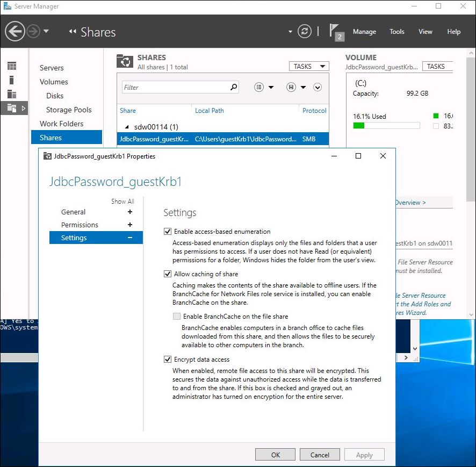The width and height of the screenshot is (476, 467).
Task: Open the SHARES tile TASKS dropdown
Action: coord(309,66)
